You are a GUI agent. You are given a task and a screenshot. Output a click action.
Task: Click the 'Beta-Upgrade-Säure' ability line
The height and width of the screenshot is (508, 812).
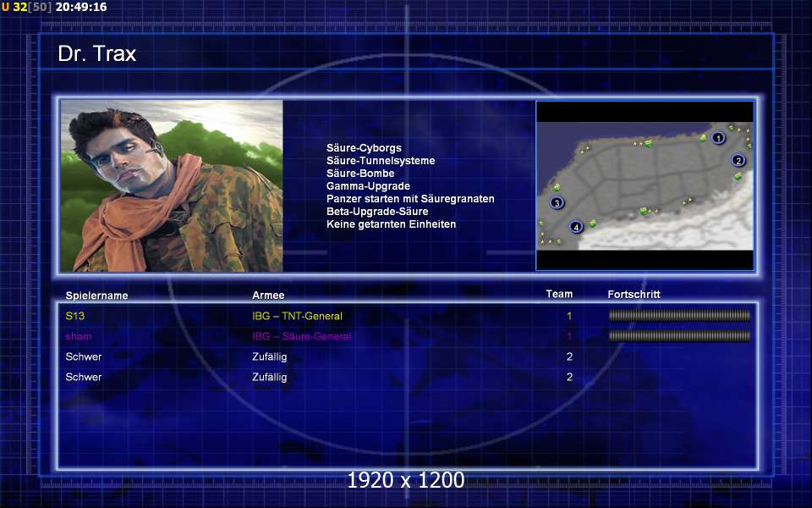(x=377, y=212)
